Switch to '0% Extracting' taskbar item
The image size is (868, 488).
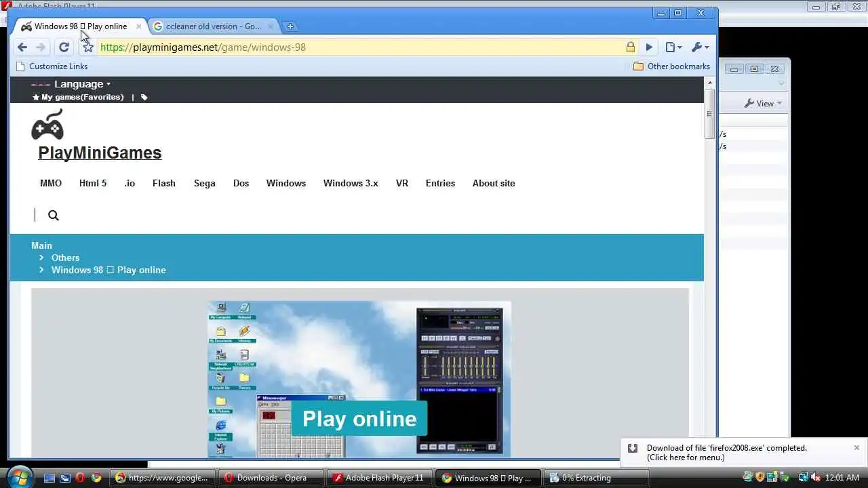click(x=597, y=478)
